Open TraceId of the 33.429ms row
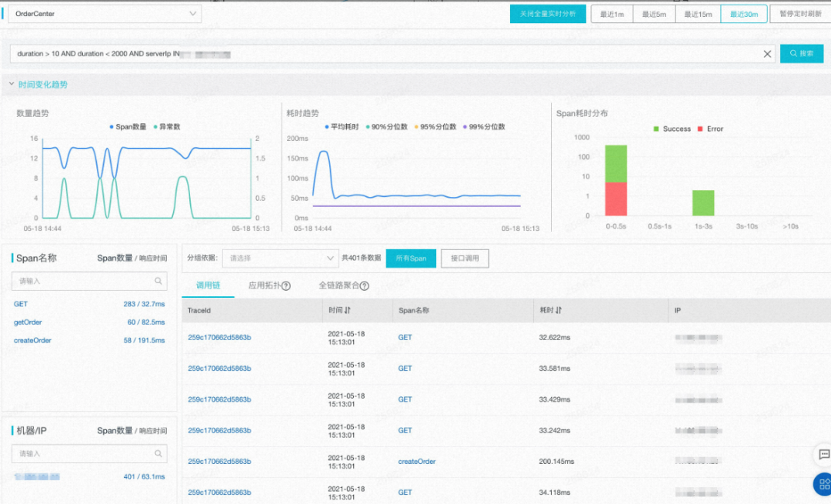This screenshot has width=831, height=504. coord(219,399)
